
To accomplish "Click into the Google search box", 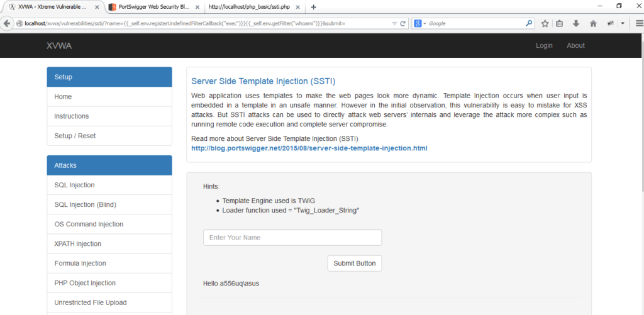I will [x=477, y=24].
